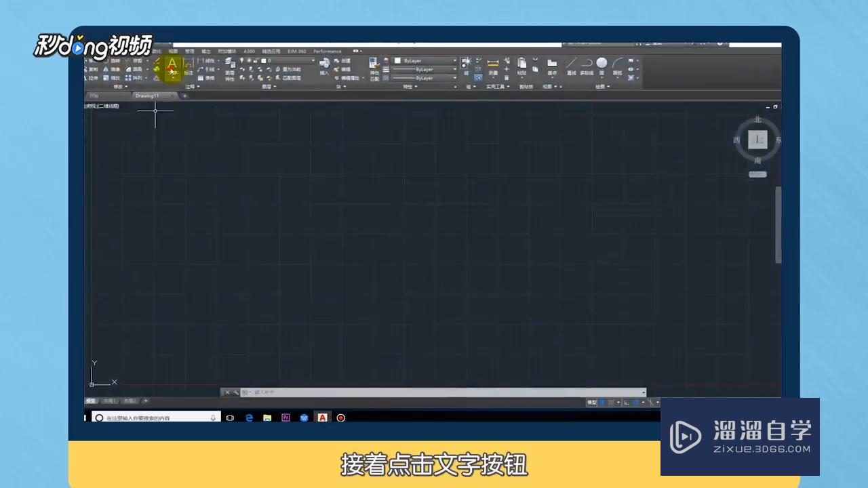This screenshot has width=868, height=488.
Task: Select the Table (表格) tool
Action: [x=205, y=78]
